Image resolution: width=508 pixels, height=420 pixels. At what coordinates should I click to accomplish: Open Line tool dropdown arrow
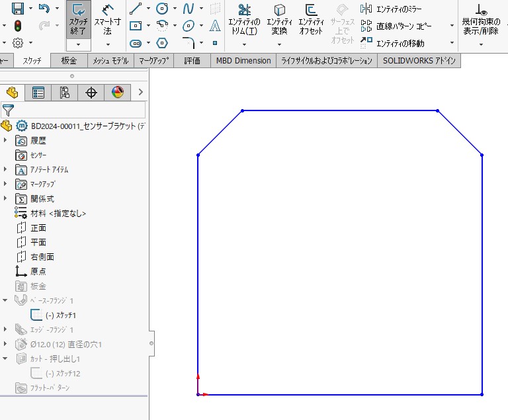tap(148, 8)
